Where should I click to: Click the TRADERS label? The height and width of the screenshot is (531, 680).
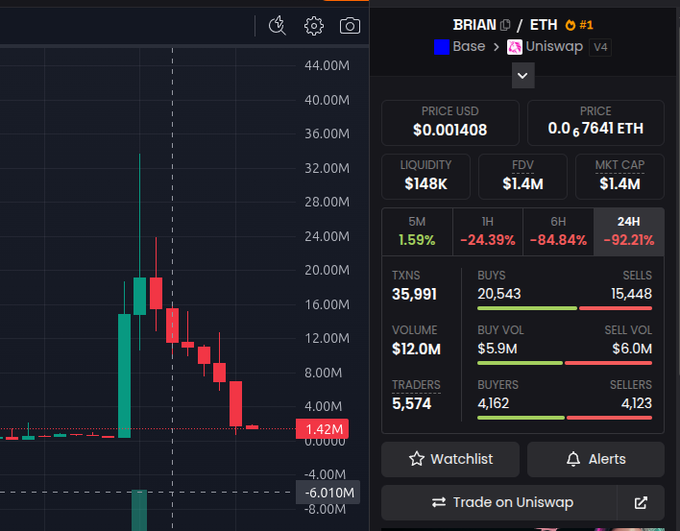point(416,385)
